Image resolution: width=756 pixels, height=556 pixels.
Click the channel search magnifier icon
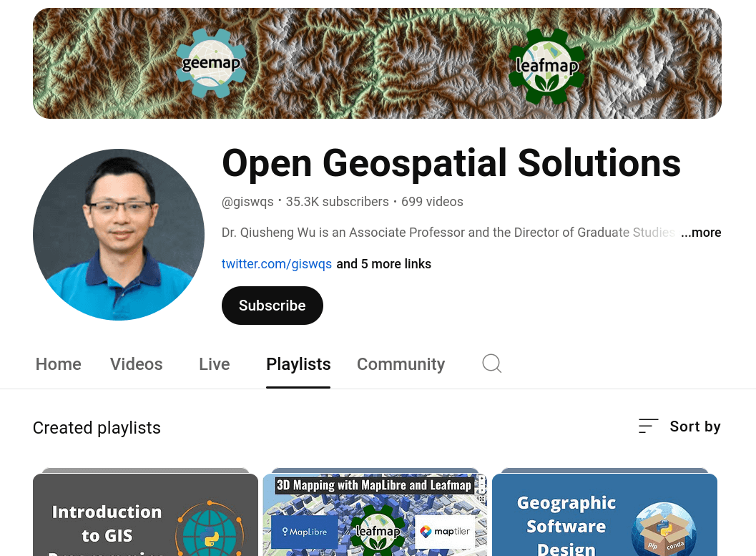coord(492,364)
